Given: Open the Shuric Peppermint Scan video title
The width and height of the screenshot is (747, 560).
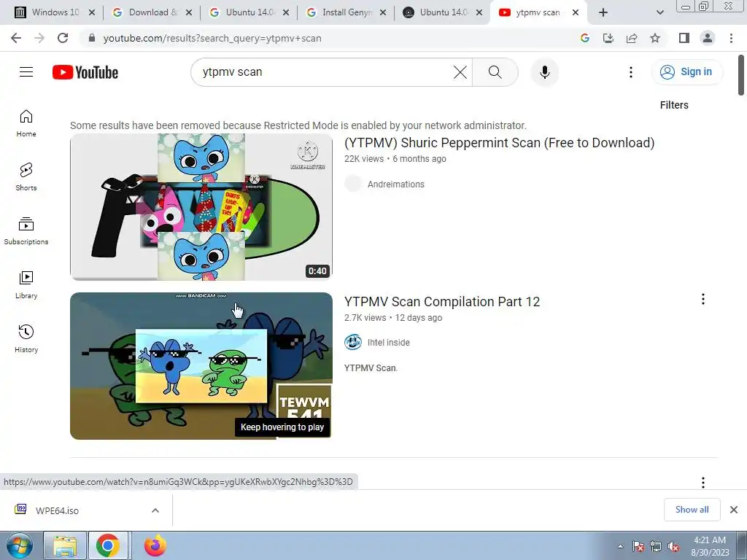Looking at the screenshot, I should (499, 143).
